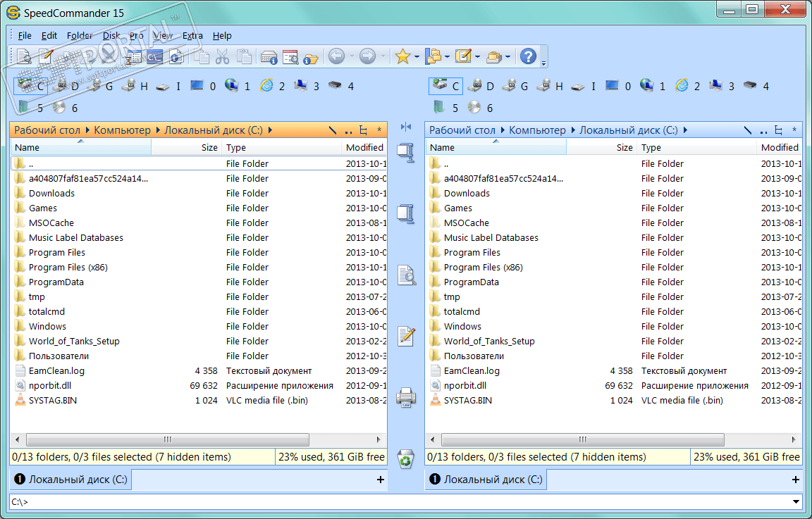Click the equalize panels splitter icon
Viewport: 812px width, 519px height.
(x=406, y=127)
